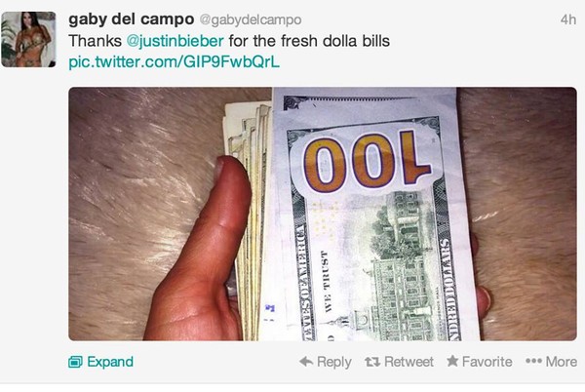This screenshot has width=585, height=392.
Task: Open the @gabydelcampo handle link
Action: click(251, 20)
